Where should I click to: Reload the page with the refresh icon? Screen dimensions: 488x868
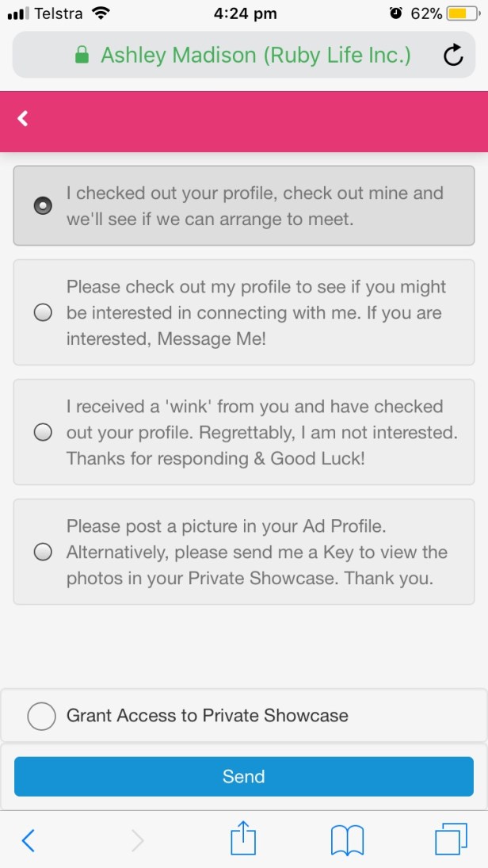(452, 55)
